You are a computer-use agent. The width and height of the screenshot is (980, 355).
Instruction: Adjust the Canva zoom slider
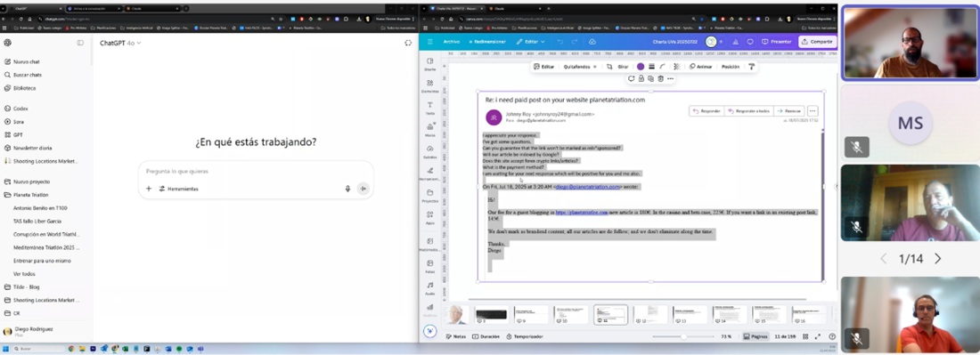click(x=683, y=336)
